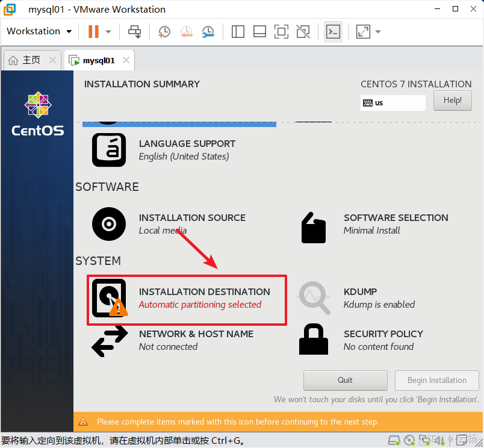Toggle the thumbnail bar view
This screenshot has width=484, height=448.
[259, 31]
